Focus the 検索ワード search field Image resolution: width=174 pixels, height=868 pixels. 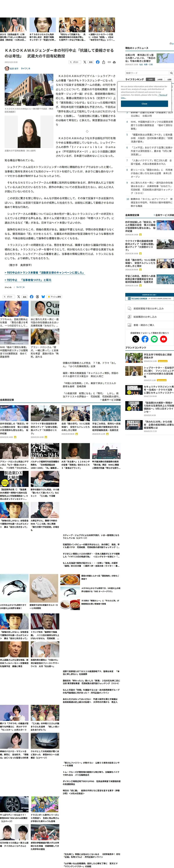(147, 73)
